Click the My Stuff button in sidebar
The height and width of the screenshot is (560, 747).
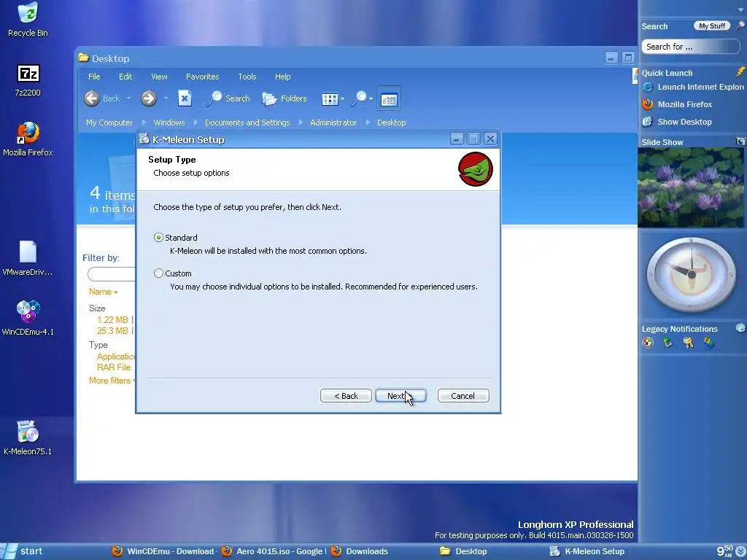(x=712, y=26)
